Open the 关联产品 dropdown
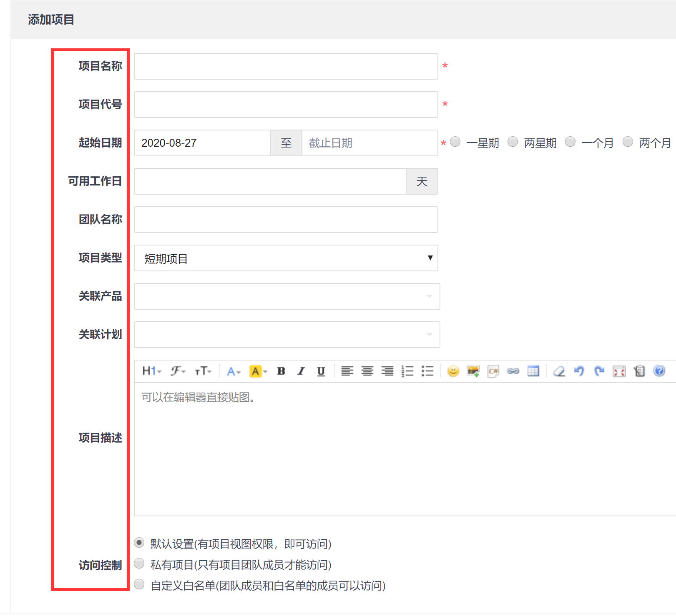 (287, 296)
